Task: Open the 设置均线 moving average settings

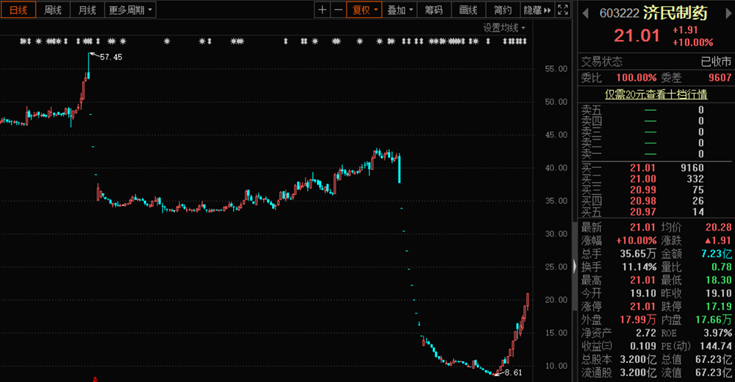Action: click(504, 28)
